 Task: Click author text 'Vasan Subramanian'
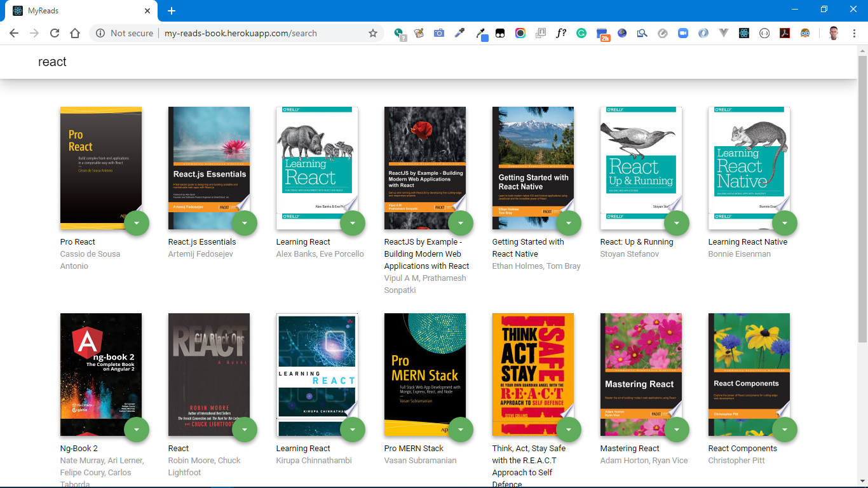420,461
